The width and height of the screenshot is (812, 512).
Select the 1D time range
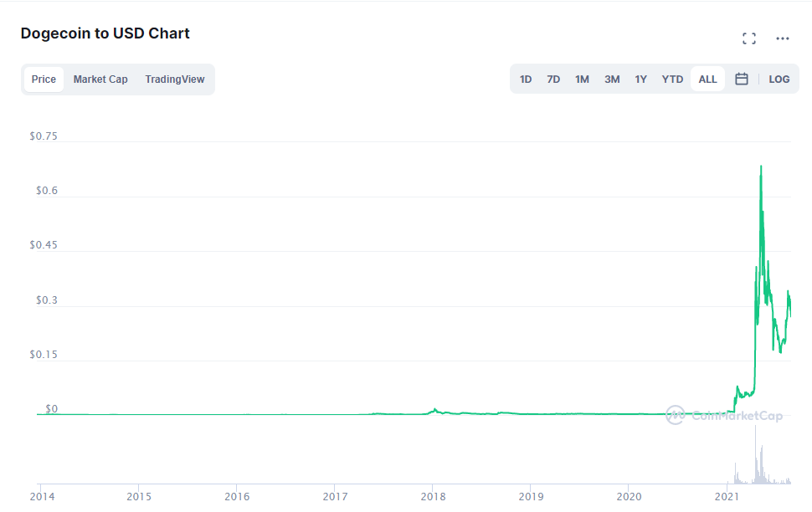click(526, 79)
